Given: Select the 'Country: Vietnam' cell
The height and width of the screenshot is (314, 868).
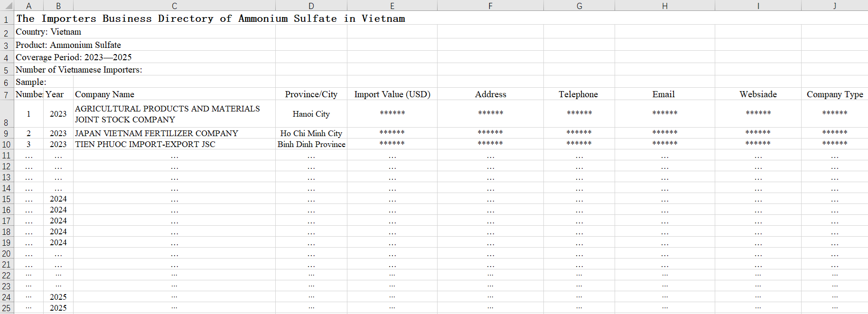Looking at the screenshot, I should point(48,32).
